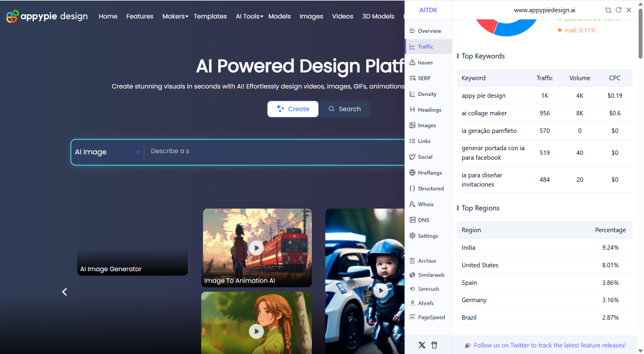The image size is (644, 354).
Task: Play the baby police officer video
Action: (x=380, y=290)
